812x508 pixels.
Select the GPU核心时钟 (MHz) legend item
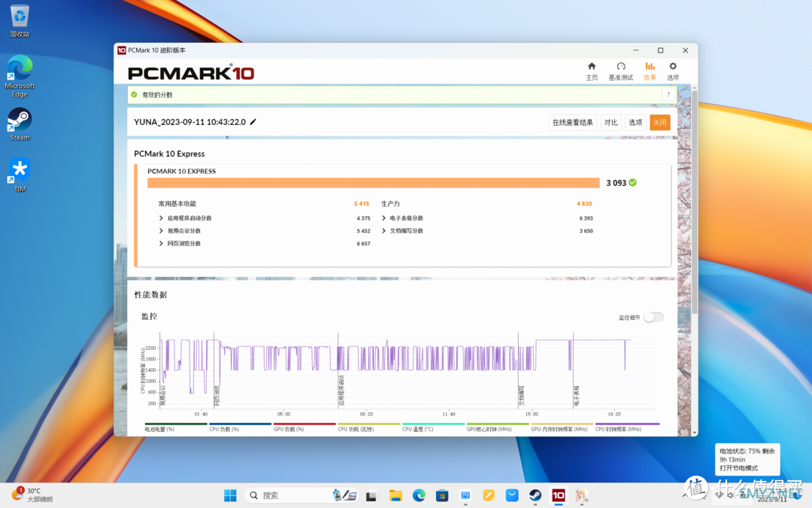click(498, 427)
